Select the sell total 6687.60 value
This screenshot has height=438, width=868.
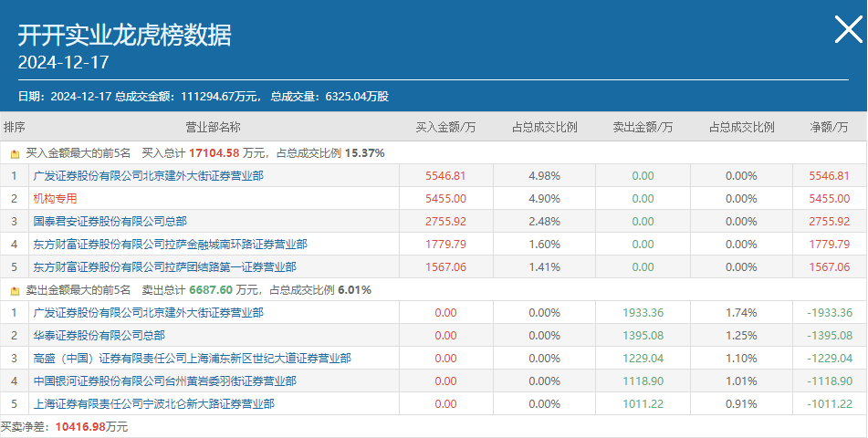tap(209, 290)
